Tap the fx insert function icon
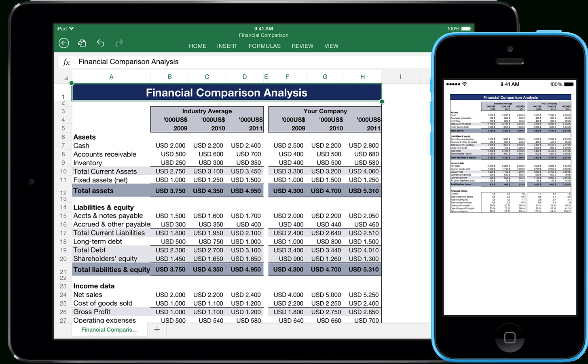Viewport: 588px width, 364px height. (66, 61)
